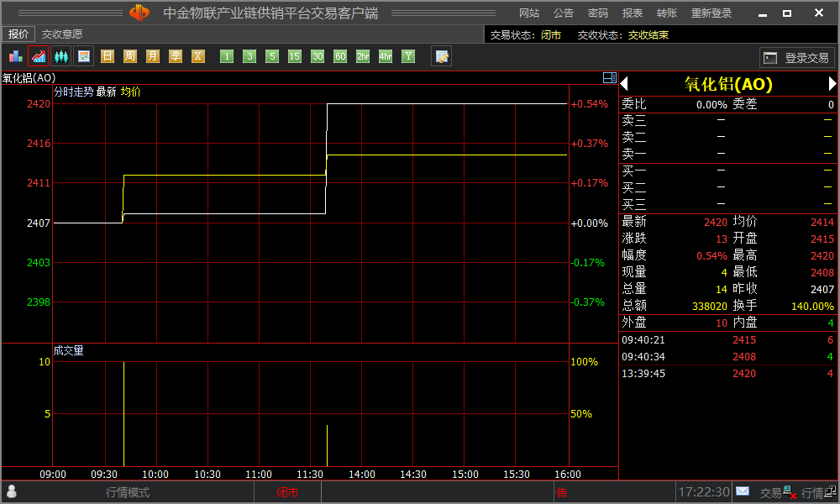Viewport: 840px width, 504px height.
Task: Select the daily (日) period button
Action: coord(108,56)
